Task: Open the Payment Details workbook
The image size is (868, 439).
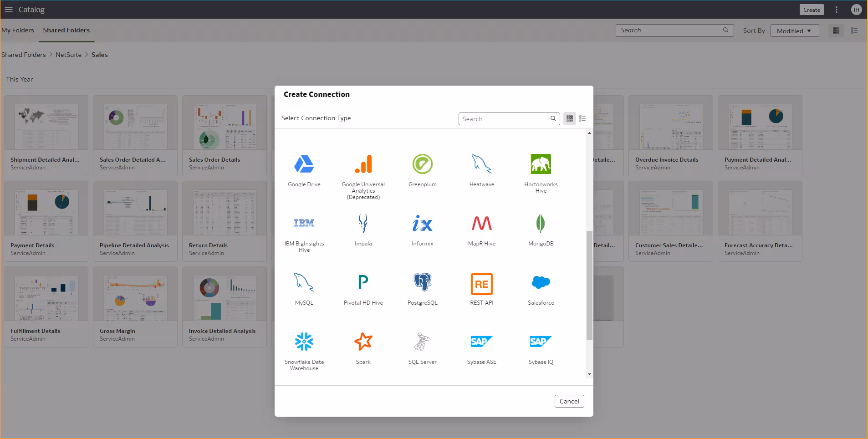Action: (x=46, y=221)
